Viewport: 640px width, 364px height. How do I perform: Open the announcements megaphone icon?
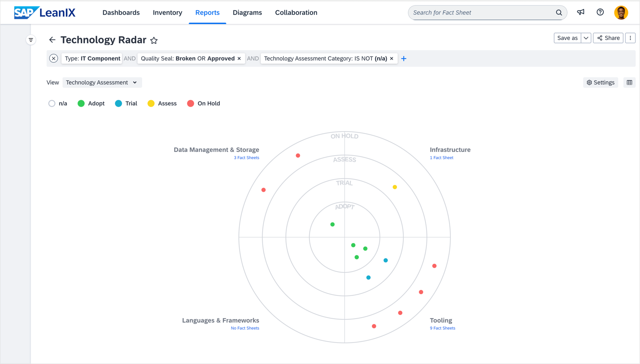pos(581,12)
